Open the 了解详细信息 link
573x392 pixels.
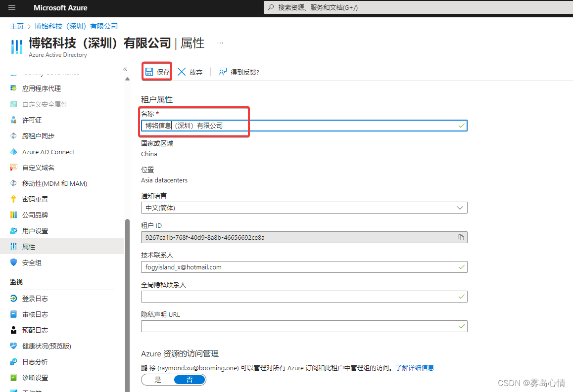click(x=415, y=368)
